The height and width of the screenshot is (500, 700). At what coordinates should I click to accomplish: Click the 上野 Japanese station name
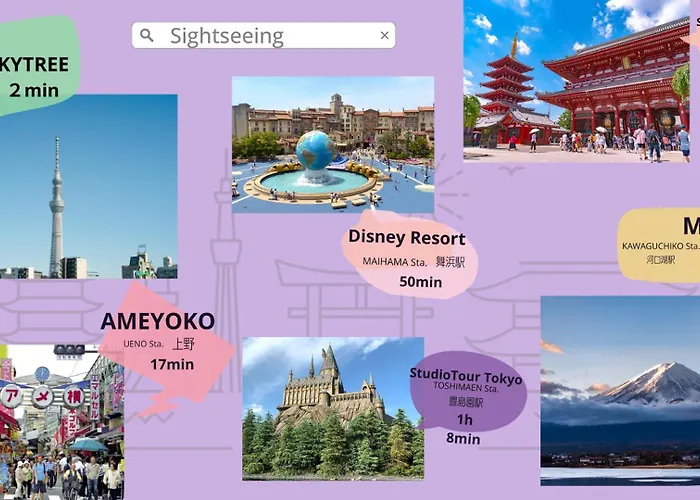pos(183,344)
